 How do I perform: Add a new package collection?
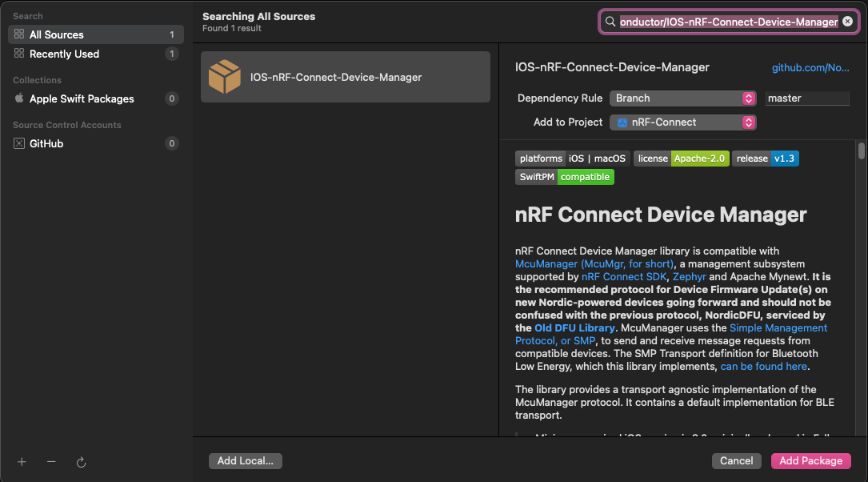[22, 462]
